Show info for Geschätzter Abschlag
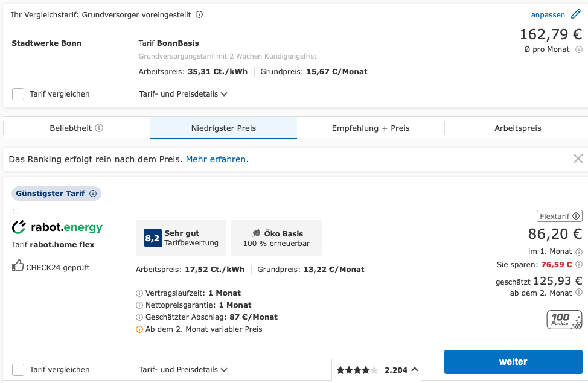Screen dimensions: 588x383 click(x=139, y=317)
